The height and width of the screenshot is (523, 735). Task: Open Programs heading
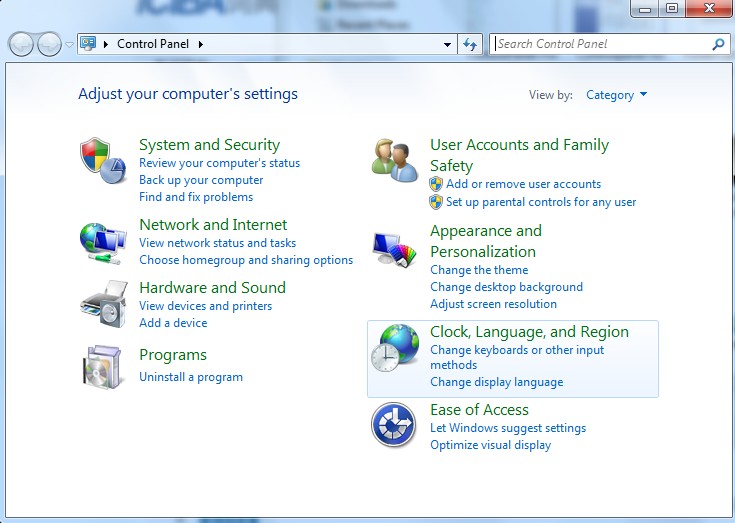point(173,355)
